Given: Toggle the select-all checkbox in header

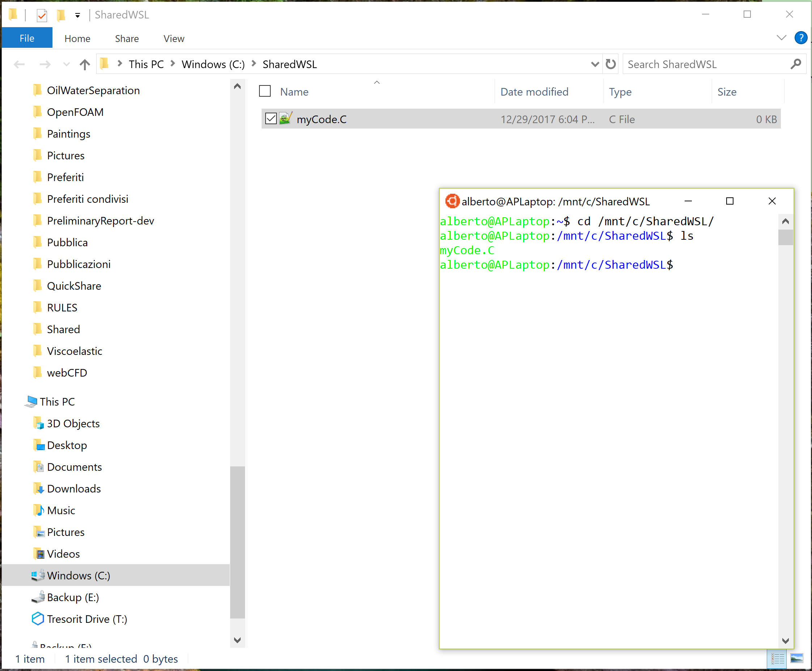Looking at the screenshot, I should click(265, 91).
